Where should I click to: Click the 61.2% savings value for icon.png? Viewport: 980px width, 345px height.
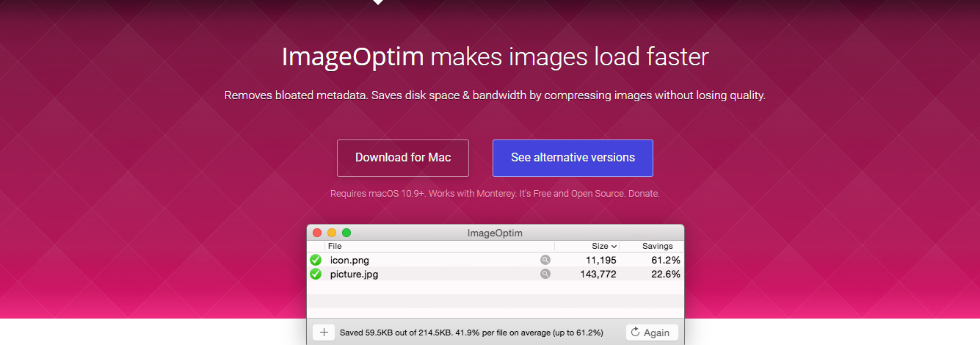(x=665, y=260)
